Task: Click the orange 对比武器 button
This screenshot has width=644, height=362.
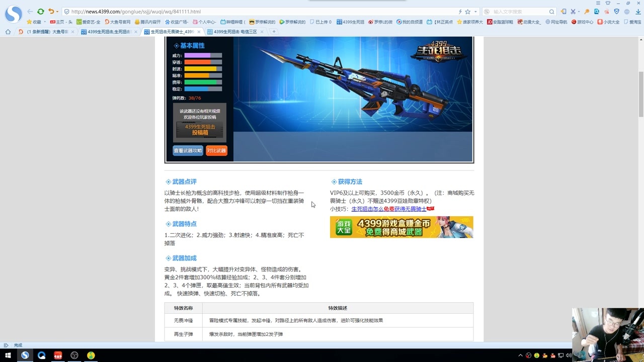Action: (216, 150)
